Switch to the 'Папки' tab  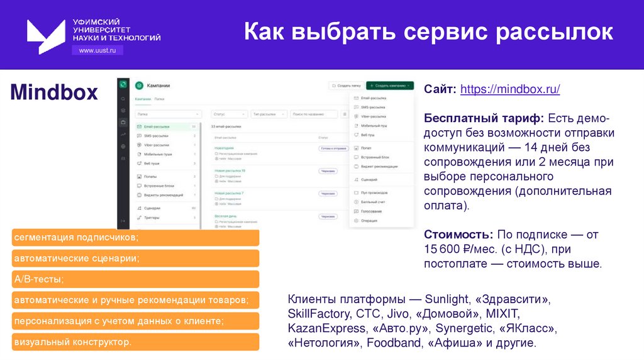159,99
